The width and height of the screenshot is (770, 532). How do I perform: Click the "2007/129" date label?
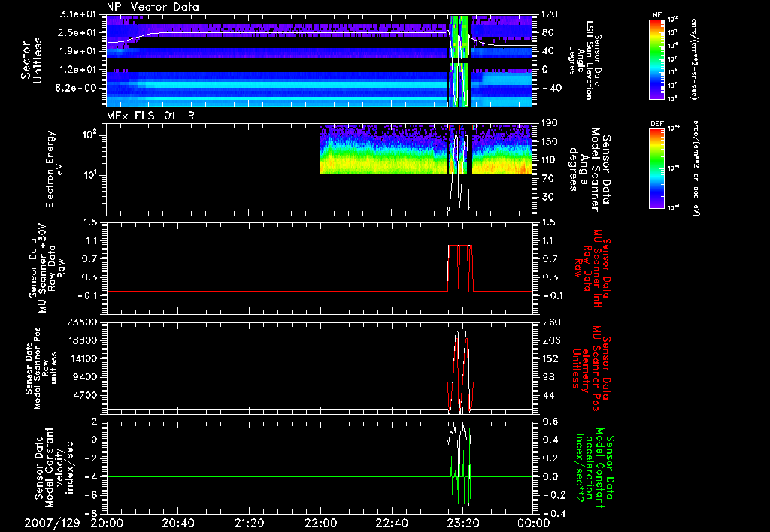tap(52, 523)
